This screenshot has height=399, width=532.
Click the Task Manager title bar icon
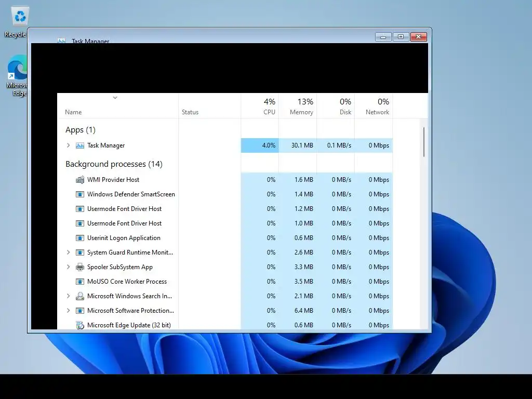[61, 41]
